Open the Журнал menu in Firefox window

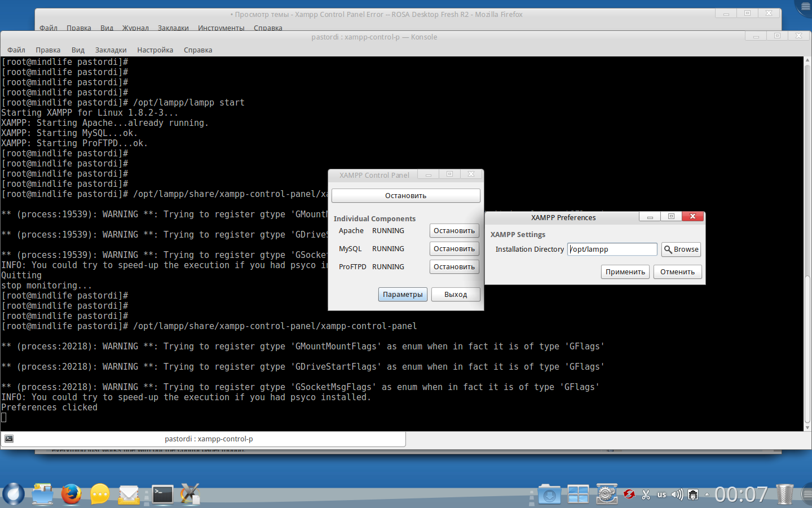tap(135, 28)
